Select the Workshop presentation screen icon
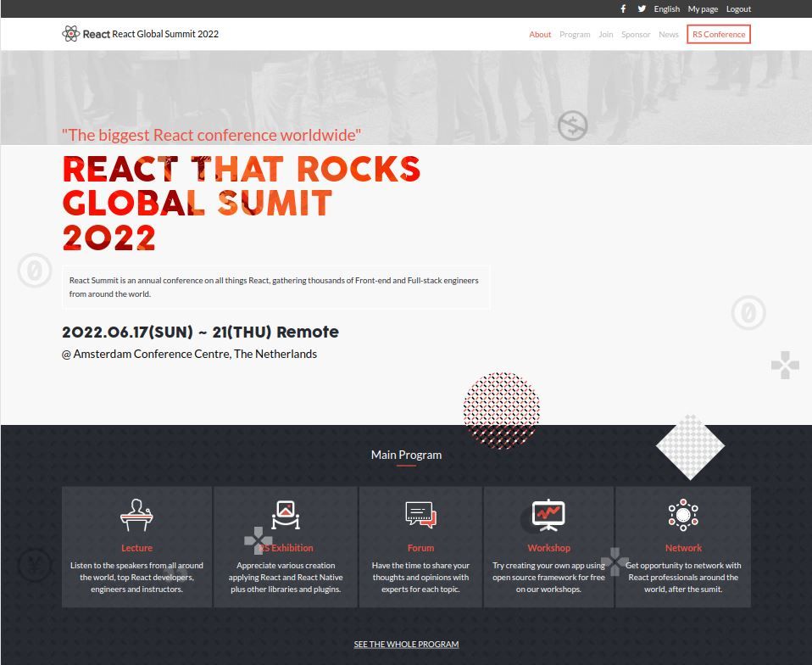The height and width of the screenshot is (665, 812). (x=548, y=515)
